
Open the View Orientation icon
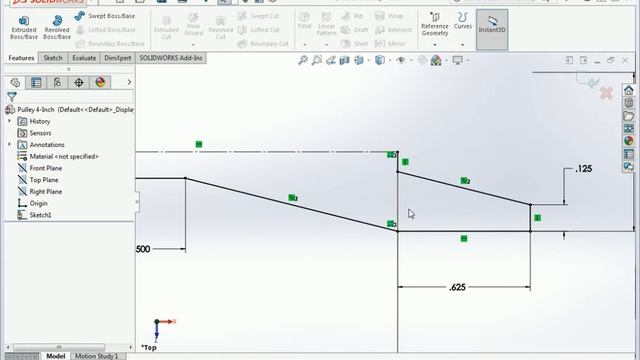pos(359,60)
